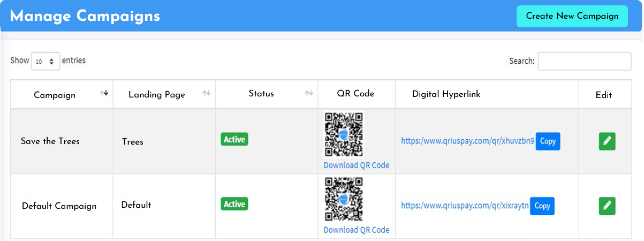Open the qriuspay link ending xixraytn
The height and width of the screenshot is (241, 644).
click(x=465, y=206)
